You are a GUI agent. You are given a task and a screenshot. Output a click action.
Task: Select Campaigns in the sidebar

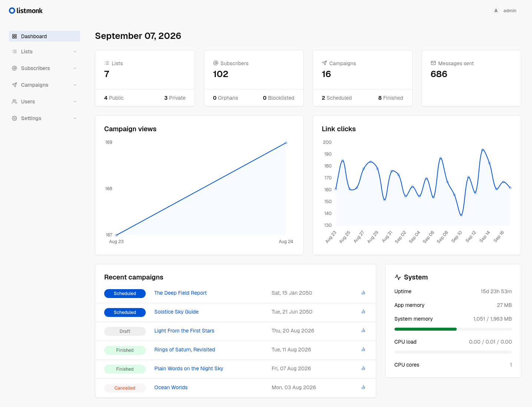(44, 85)
